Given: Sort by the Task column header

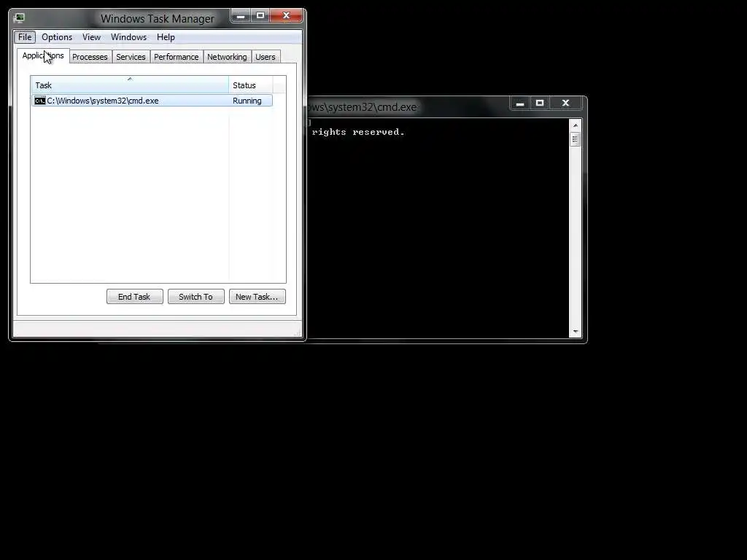Looking at the screenshot, I should (130, 85).
